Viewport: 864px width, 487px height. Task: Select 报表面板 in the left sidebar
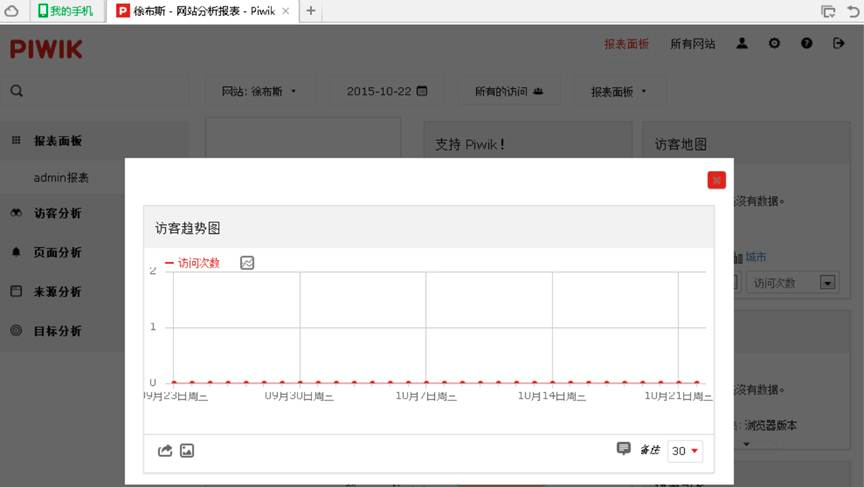(x=58, y=141)
